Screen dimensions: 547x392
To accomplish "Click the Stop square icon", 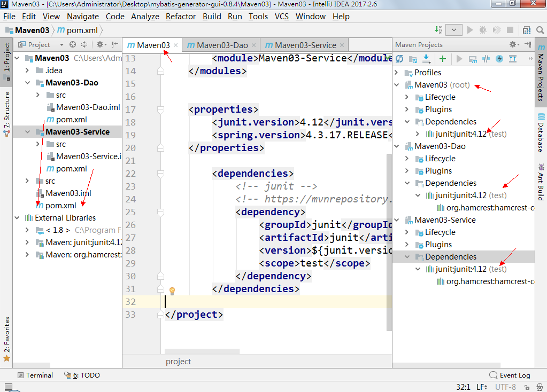I will pos(510,30).
